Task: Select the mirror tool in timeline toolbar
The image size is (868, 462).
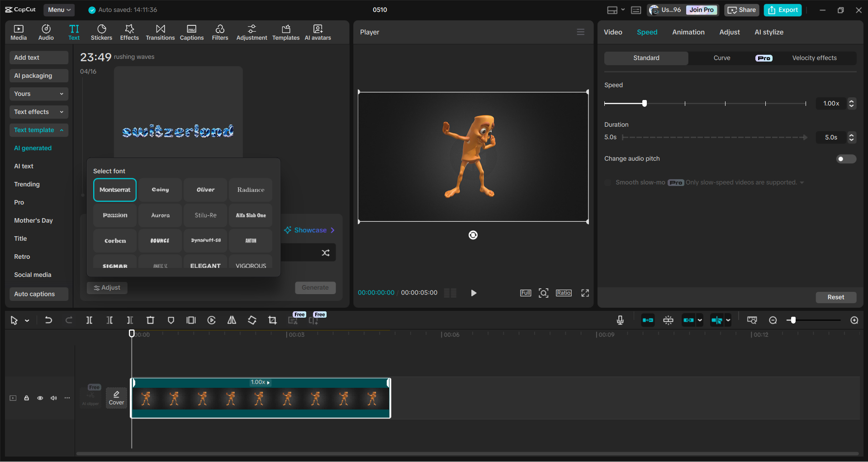Action: pyautogui.click(x=232, y=320)
